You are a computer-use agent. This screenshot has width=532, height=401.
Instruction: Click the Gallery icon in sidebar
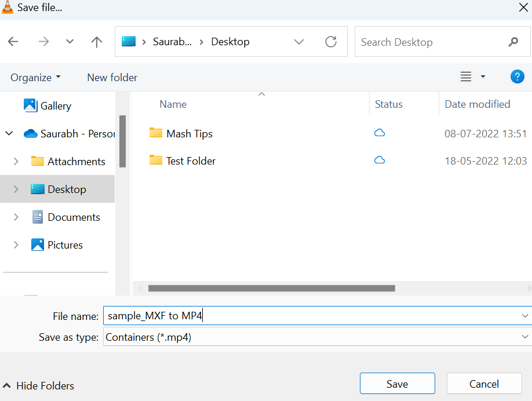31,105
